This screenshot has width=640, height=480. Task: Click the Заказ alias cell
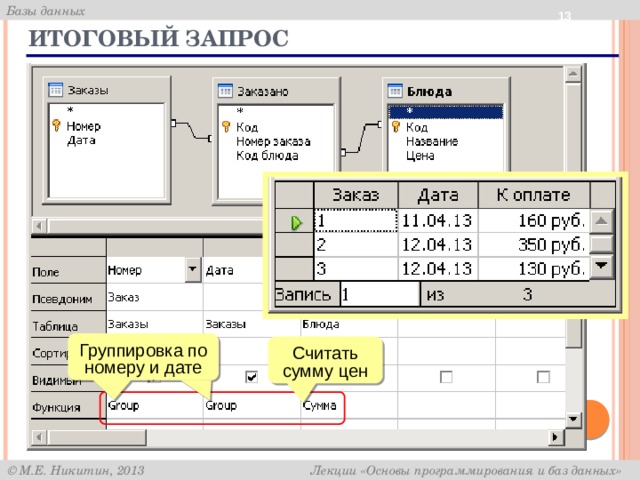tap(155, 297)
